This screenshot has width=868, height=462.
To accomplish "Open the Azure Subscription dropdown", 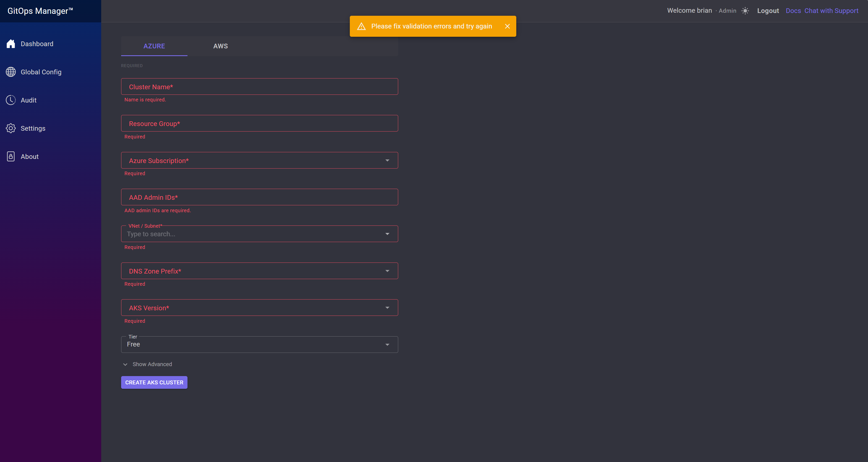I will click(259, 160).
